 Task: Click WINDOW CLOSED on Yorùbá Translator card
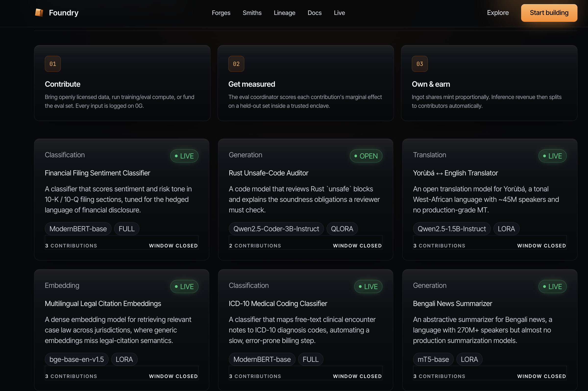541,246
